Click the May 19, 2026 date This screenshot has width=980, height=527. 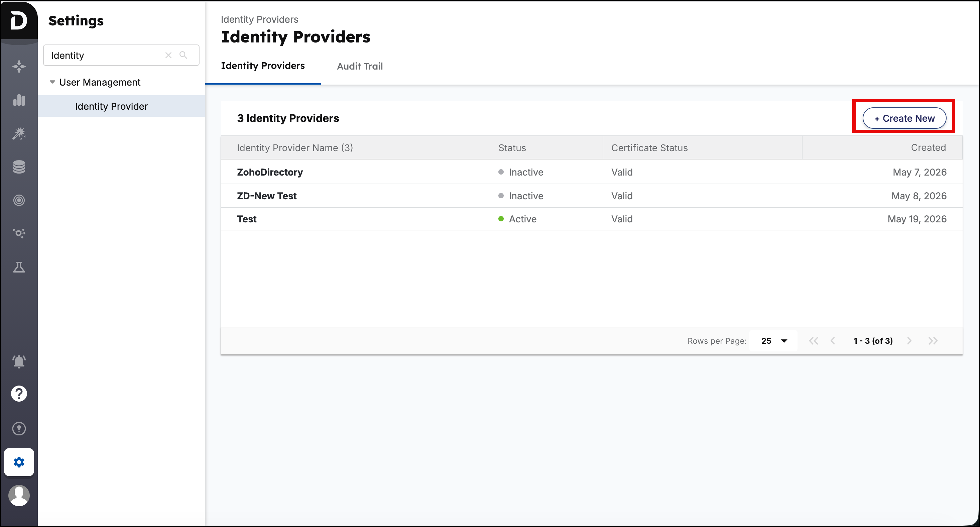tap(917, 219)
